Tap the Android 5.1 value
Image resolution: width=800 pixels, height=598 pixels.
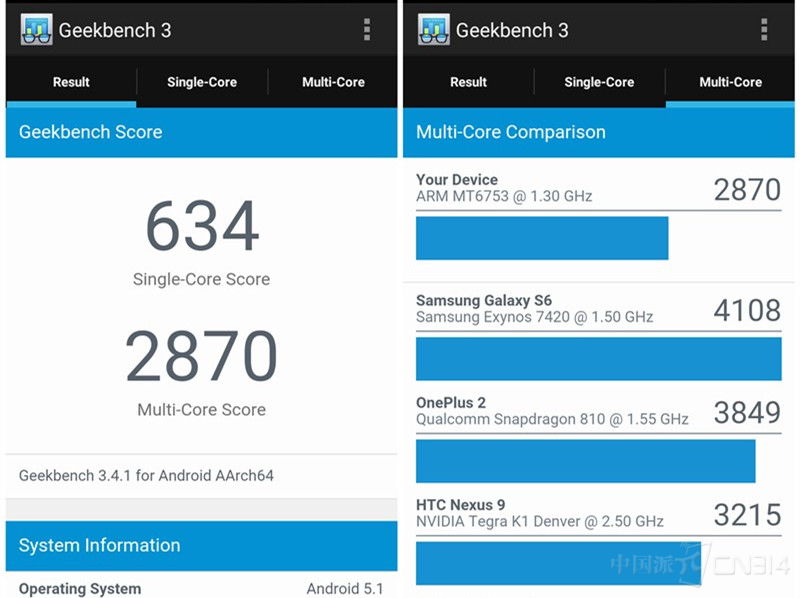pyautogui.click(x=345, y=588)
